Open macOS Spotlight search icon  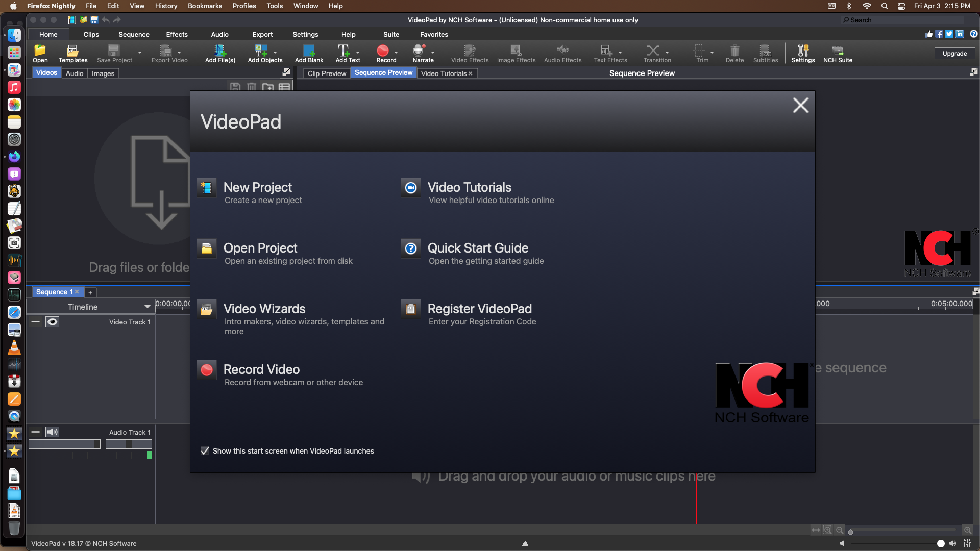click(x=885, y=6)
